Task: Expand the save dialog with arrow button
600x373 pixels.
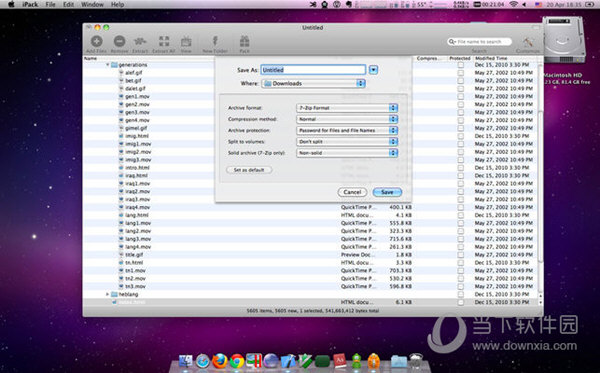Action: [x=373, y=70]
